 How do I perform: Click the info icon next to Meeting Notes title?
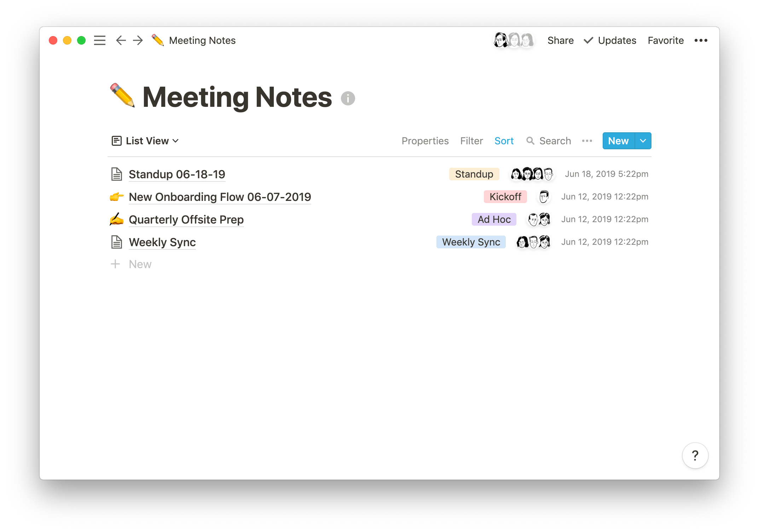tap(348, 98)
